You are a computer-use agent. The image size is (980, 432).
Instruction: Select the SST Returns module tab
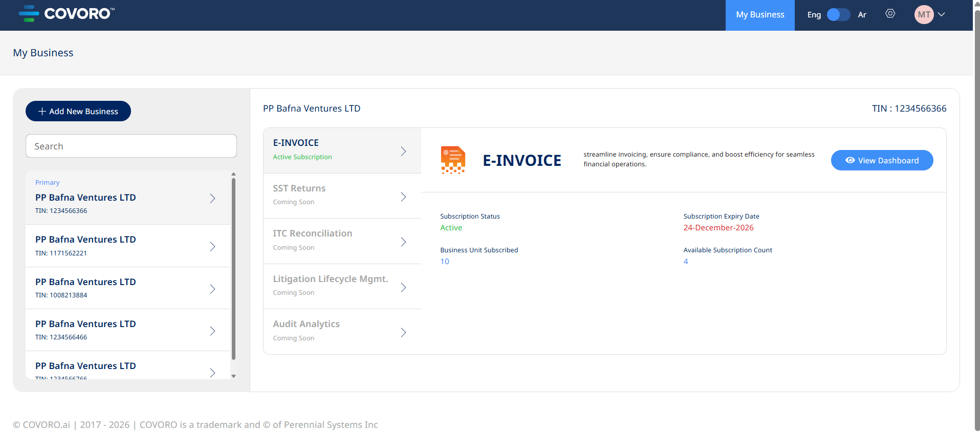[342, 196]
